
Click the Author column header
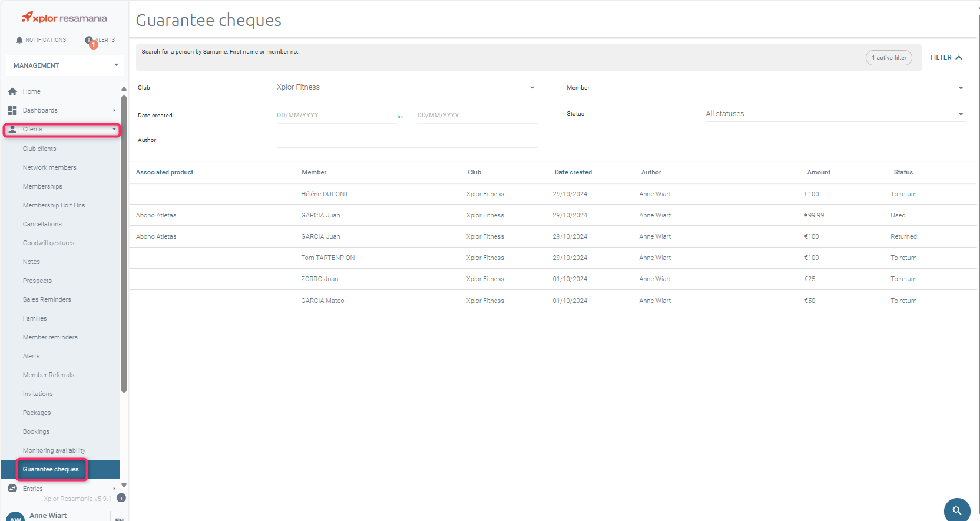pos(651,172)
